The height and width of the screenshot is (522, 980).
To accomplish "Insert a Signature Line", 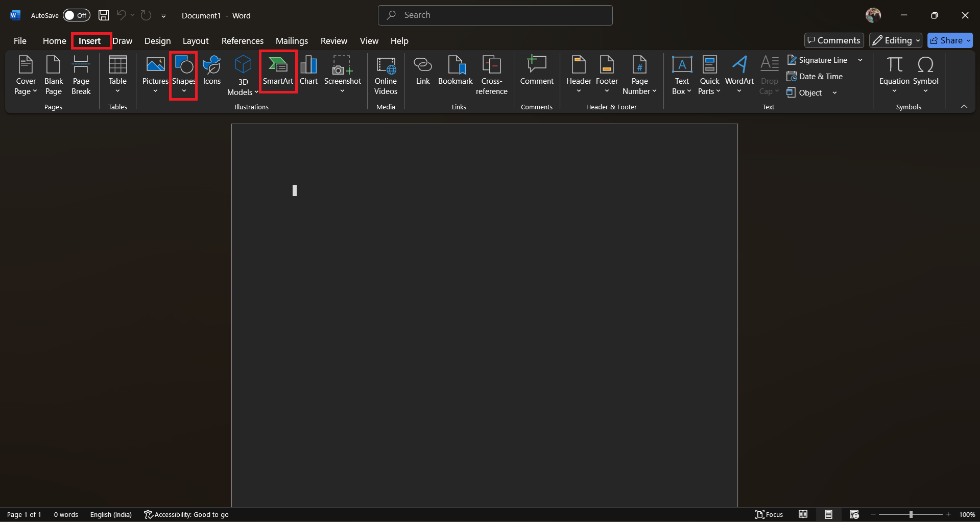I will tap(817, 60).
